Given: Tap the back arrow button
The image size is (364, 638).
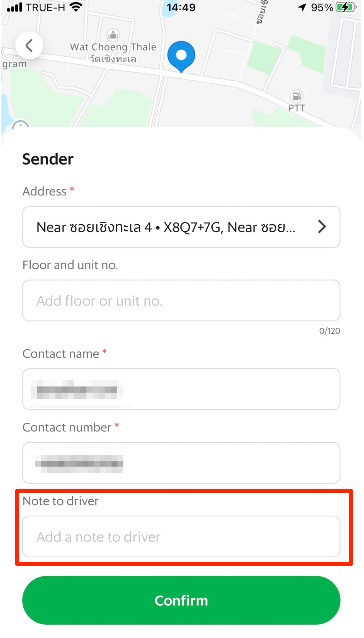Looking at the screenshot, I should pyautogui.click(x=29, y=45).
